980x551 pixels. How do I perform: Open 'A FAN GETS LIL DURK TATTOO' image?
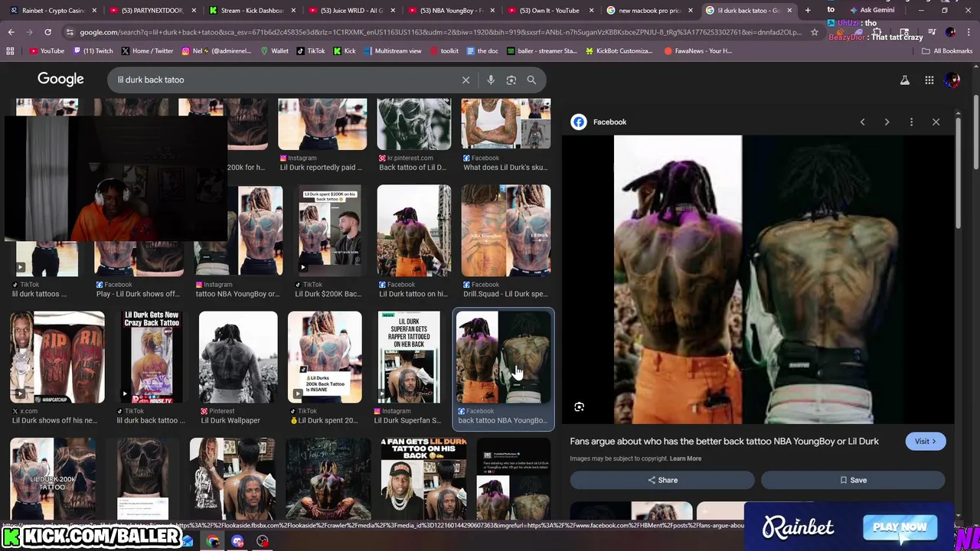tap(423, 480)
